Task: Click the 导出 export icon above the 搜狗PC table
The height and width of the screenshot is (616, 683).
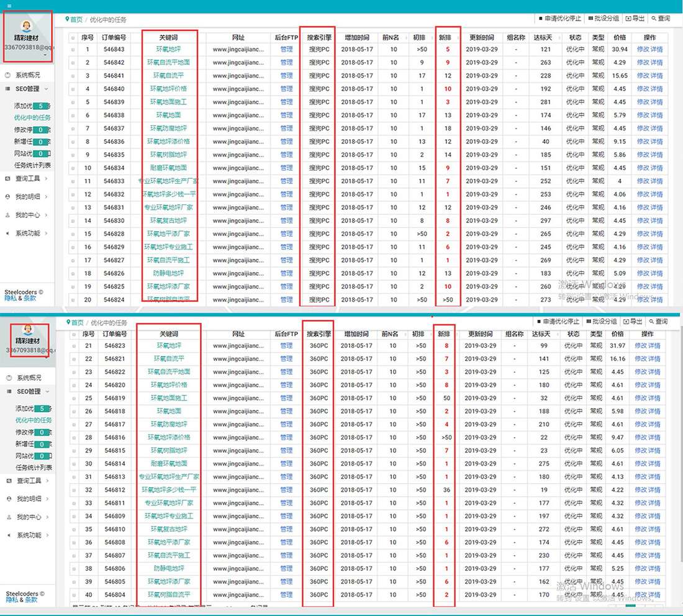Action: [628, 19]
